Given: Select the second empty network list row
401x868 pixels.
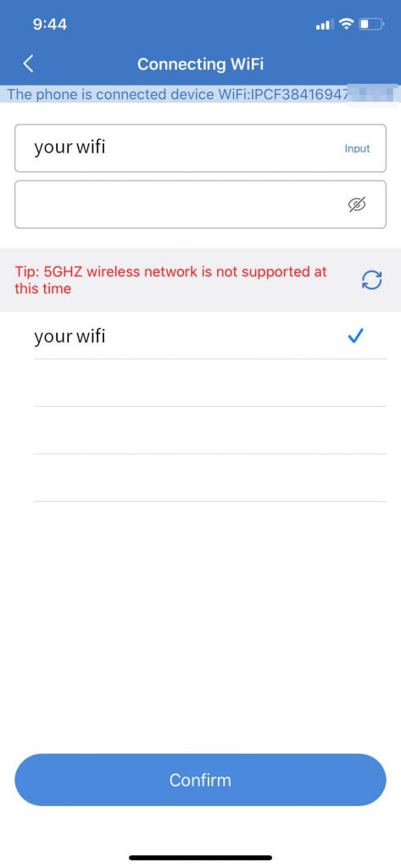Looking at the screenshot, I should 210,430.
